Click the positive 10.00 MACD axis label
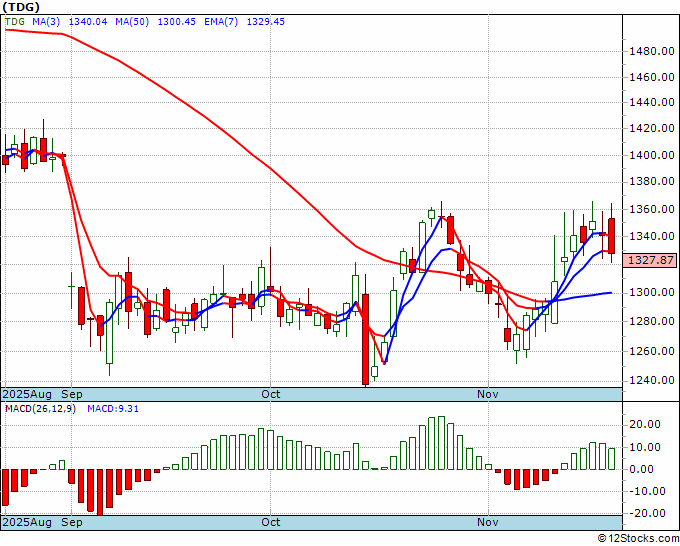 coord(647,448)
